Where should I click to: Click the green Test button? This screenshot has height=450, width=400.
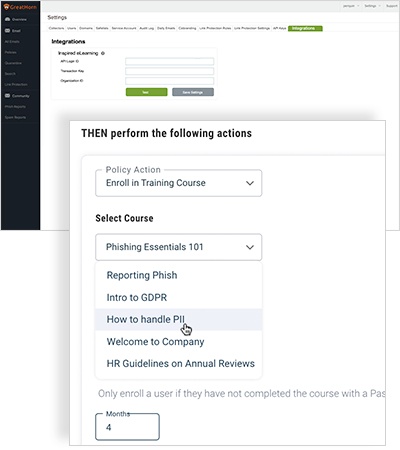coord(146,92)
